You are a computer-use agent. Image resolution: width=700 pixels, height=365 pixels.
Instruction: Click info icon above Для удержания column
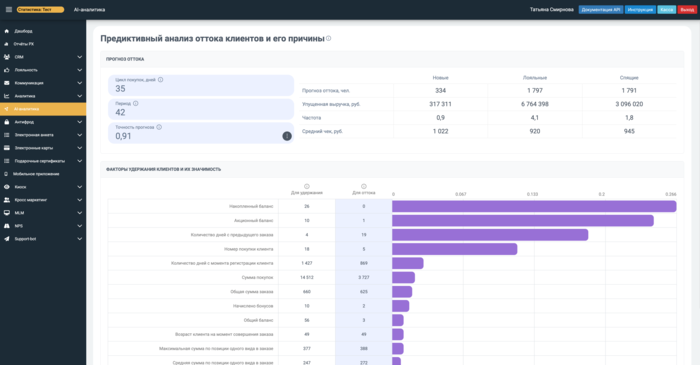click(x=307, y=187)
